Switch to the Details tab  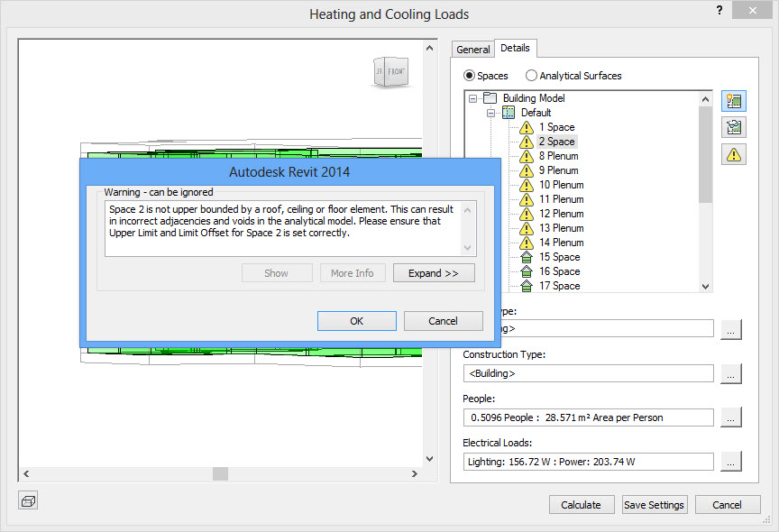point(515,48)
